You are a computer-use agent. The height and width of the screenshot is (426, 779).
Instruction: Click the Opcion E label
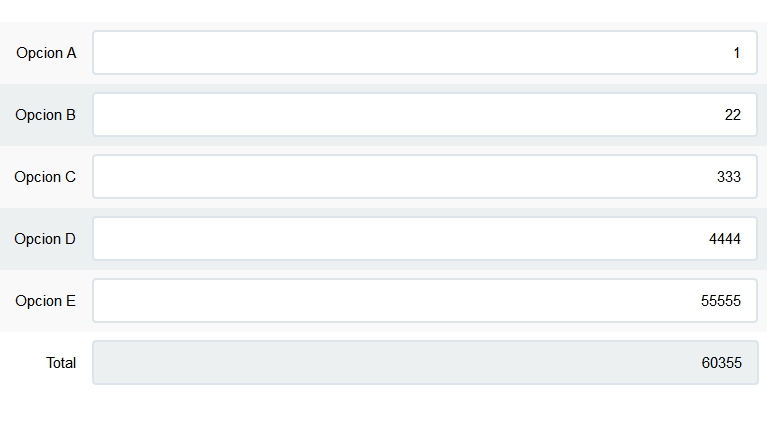[x=46, y=301]
